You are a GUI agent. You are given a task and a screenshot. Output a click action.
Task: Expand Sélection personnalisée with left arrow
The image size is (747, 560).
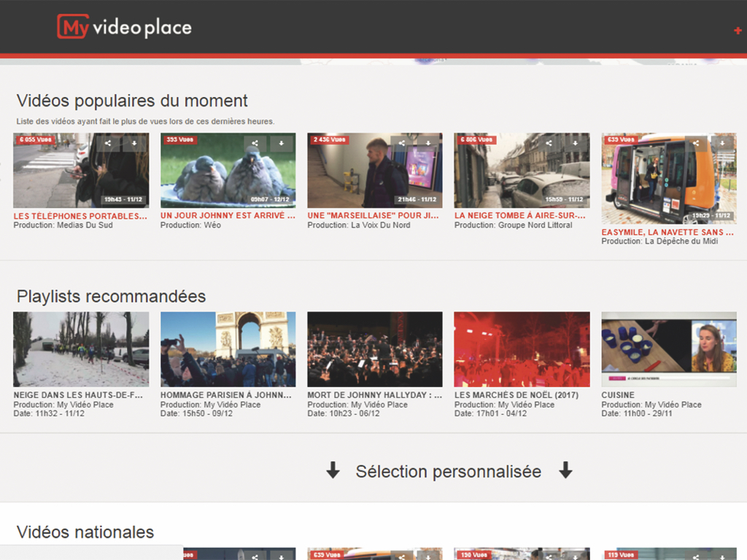(x=333, y=472)
